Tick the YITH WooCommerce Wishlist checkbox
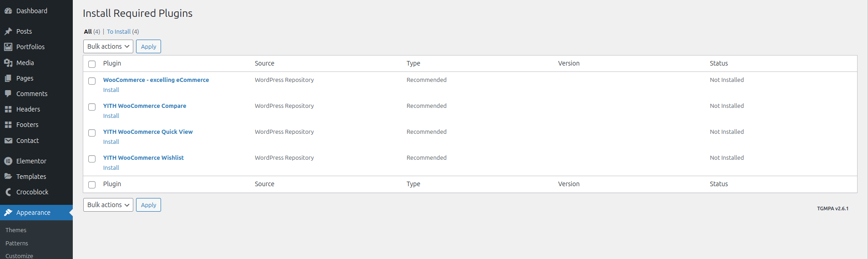Image resolution: width=868 pixels, height=259 pixels. (x=92, y=159)
